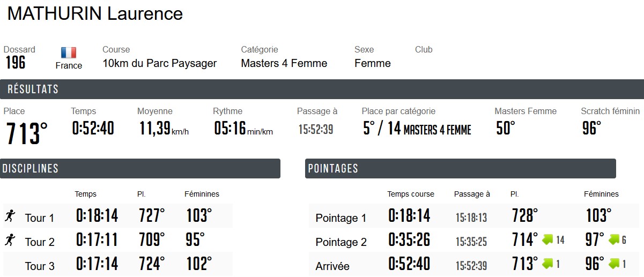Click the runner icon beside Tour 2
Image resolution: width=644 pixels, height=277 pixels.
tap(9, 241)
